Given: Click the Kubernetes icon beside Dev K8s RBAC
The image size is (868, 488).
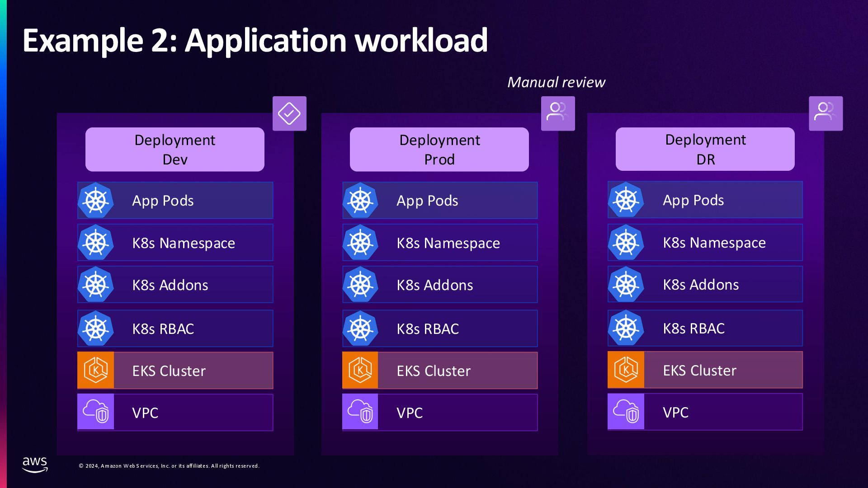Looking at the screenshot, I should (x=96, y=328).
